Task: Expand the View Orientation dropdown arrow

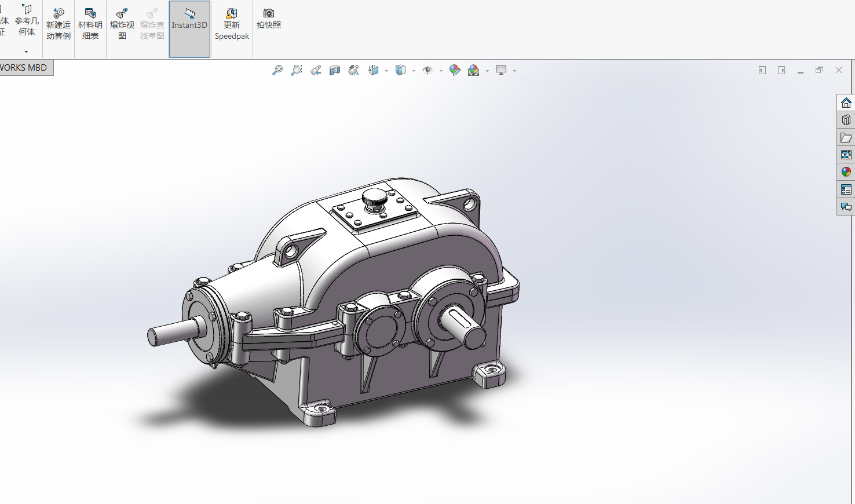Action: pyautogui.click(x=386, y=71)
